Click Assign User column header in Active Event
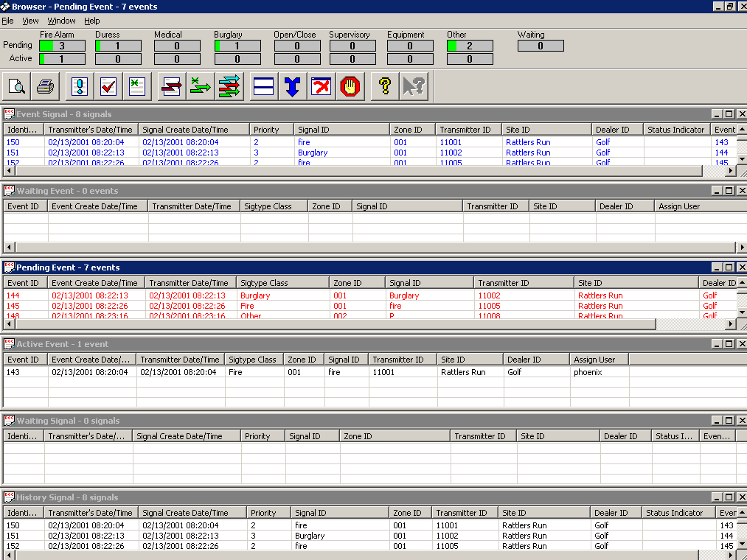The width and height of the screenshot is (747, 560). pyautogui.click(x=598, y=360)
